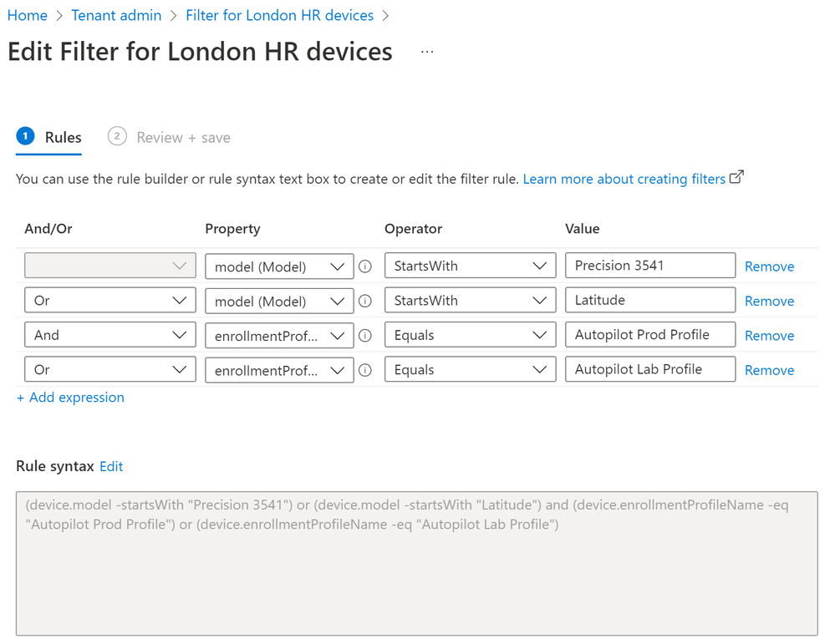Select the Rules step tab
This screenshot has height=644, width=835.
click(x=50, y=138)
